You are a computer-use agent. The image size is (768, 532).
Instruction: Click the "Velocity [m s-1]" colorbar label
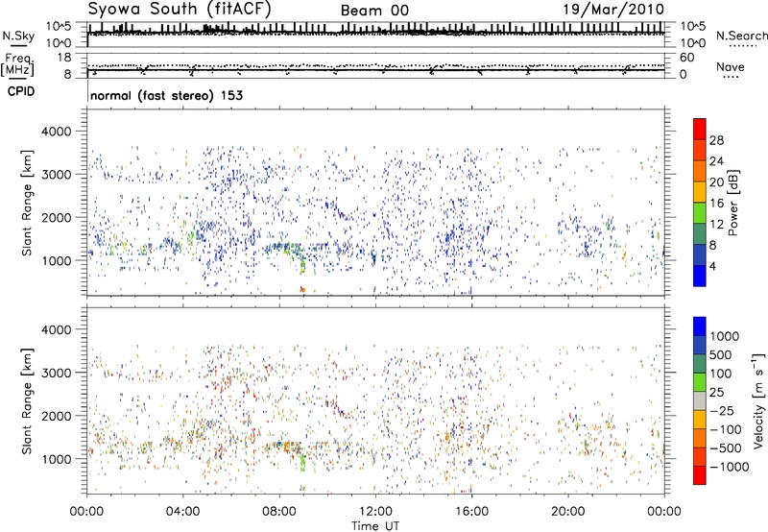coord(758,400)
